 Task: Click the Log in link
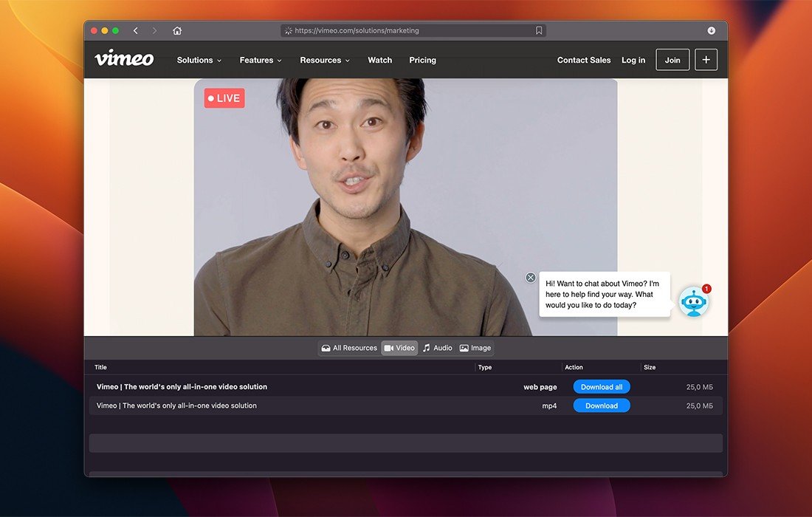[x=633, y=61]
